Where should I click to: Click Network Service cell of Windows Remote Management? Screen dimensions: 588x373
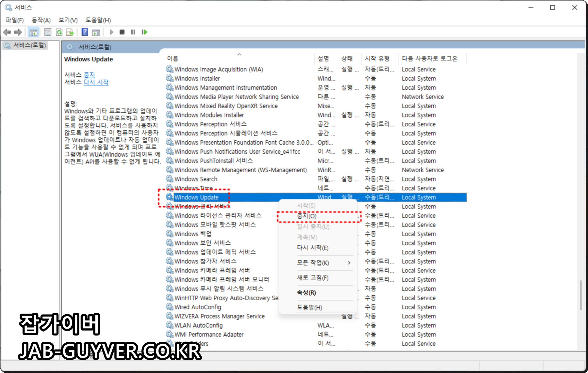coord(423,170)
